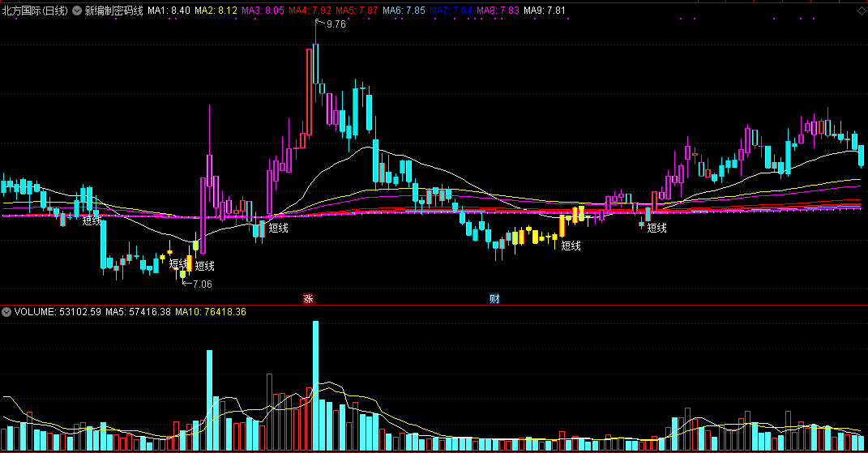The image size is (868, 453).
Task: Click the 新编制密码线 indicator name
Action: tap(113, 11)
